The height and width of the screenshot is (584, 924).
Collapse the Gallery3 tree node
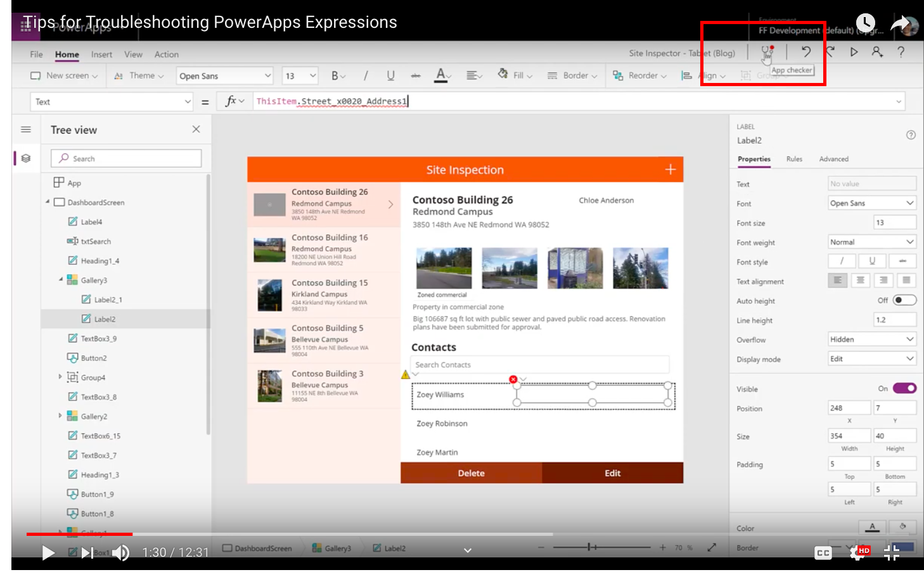point(61,279)
